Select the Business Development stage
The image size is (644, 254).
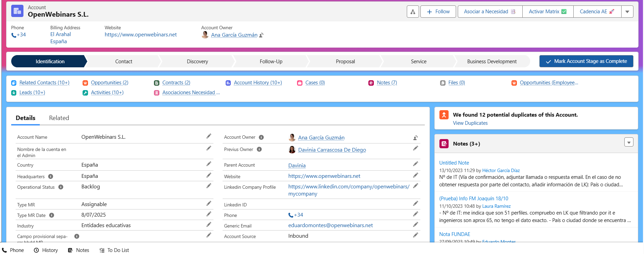tap(492, 62)
